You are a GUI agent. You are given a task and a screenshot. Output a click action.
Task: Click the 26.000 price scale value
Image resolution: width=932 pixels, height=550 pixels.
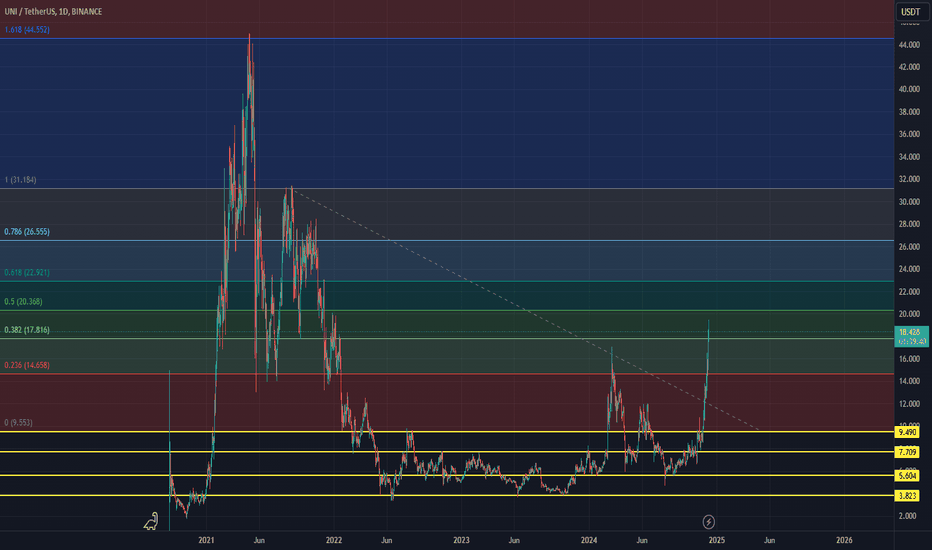[909, 247]
